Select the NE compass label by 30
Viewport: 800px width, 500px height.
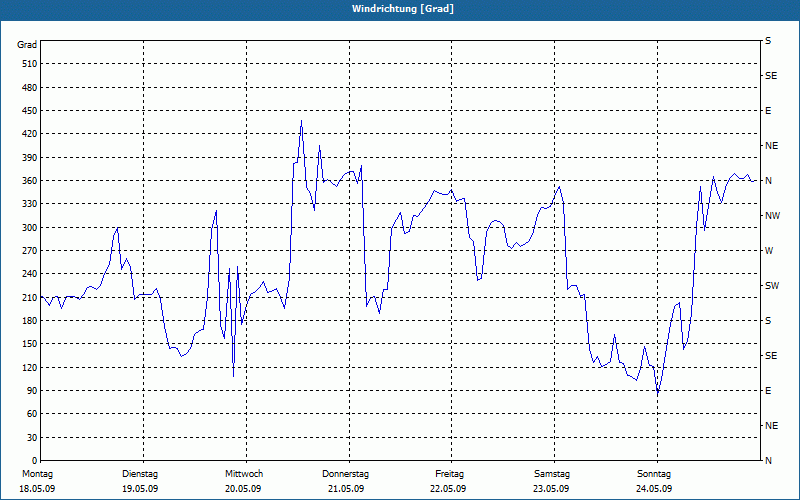(x=771, y=426)
